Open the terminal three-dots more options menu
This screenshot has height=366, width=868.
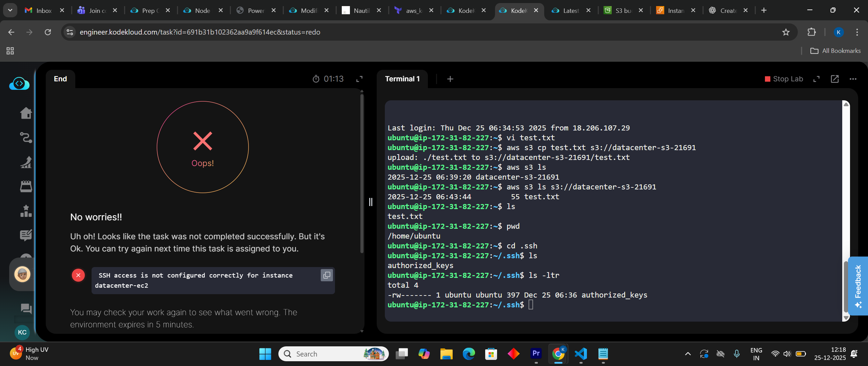point(853,79)
